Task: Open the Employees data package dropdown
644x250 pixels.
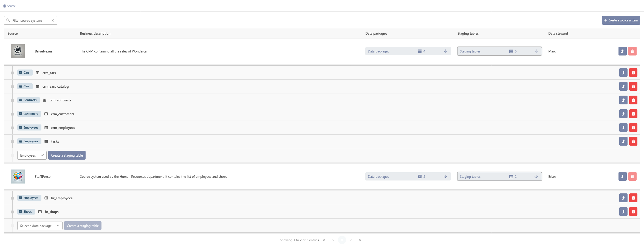Action: point(32,155)
